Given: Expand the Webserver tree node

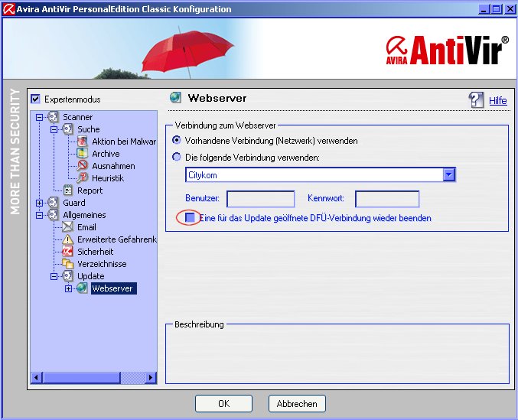Looking at the screenshot, I should 68,288.
